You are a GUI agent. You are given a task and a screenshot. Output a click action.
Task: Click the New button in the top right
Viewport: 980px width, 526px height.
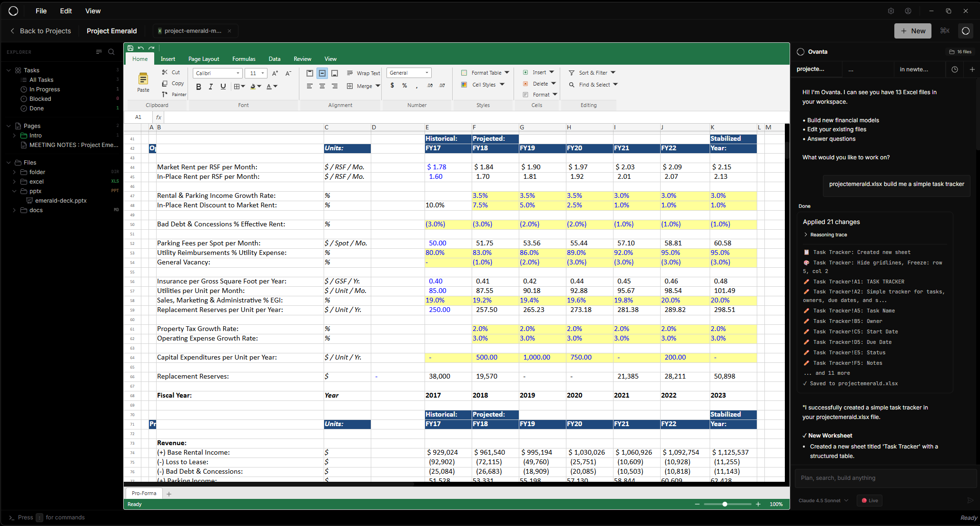coord(912,30)
